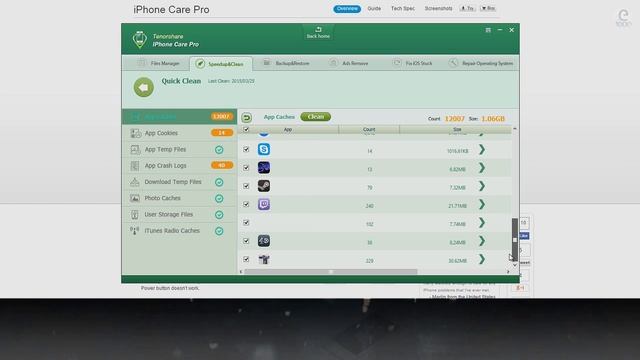Image resolution: width=640 pixels, height=360 pixels.
Task: Select the Speedup&Clean tab
Action: coord(221,64)
